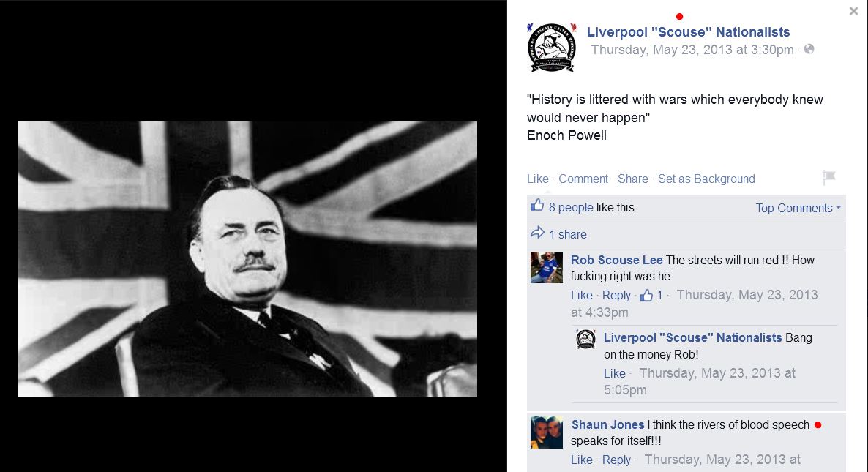
Task: Open Rob Scouse Lee's profile picture
Action: tap(547, 267)
